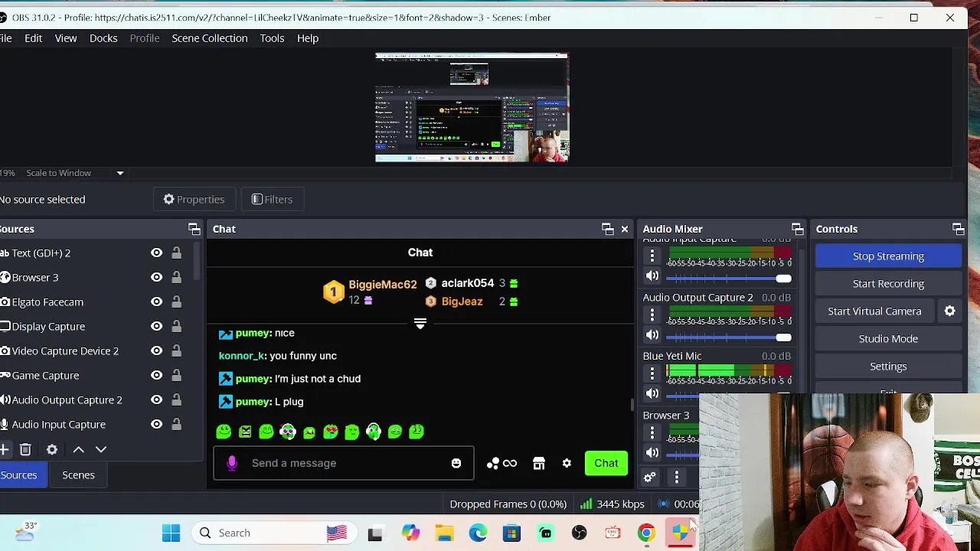Open Blue Yeti Mic three-dot options
This screenshot has width=980, height=551.
coord(652,373)
